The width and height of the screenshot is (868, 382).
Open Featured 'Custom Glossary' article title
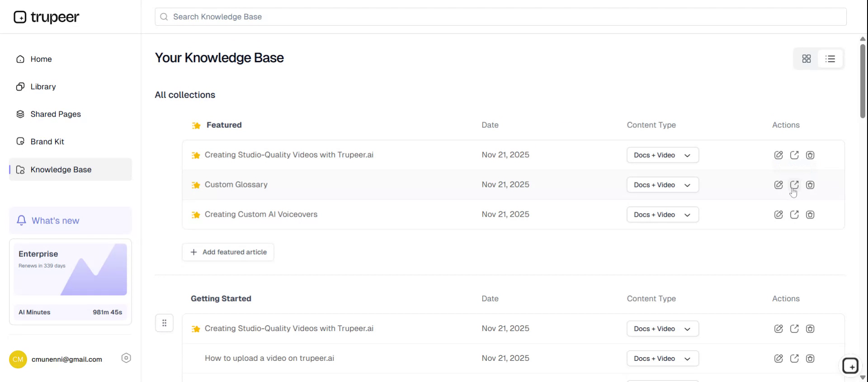pos(236,185)
